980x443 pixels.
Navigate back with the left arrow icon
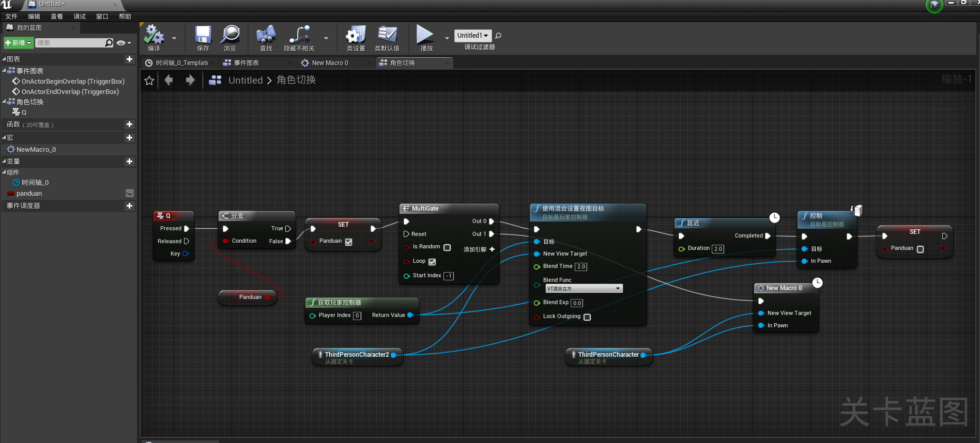point(169,80)
